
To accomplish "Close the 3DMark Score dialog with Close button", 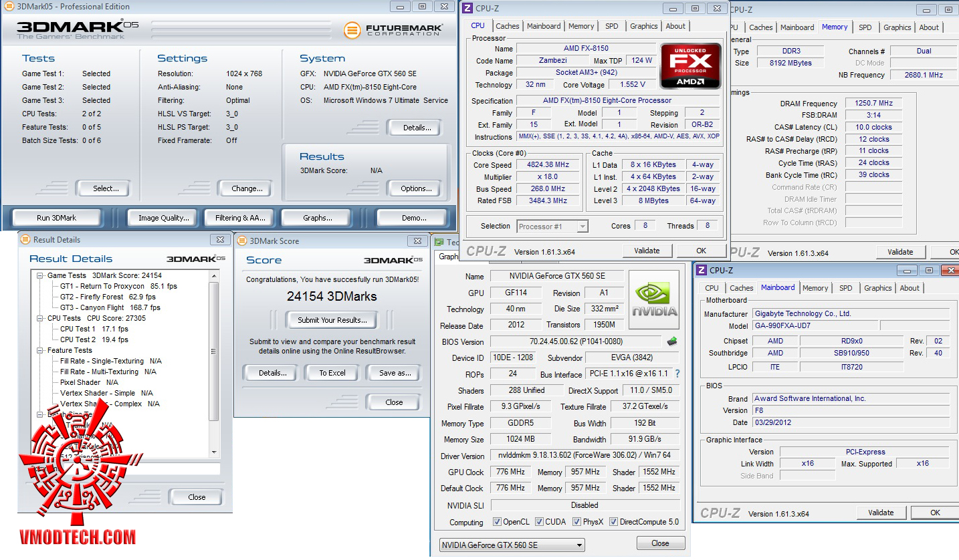I will (394, 402).
